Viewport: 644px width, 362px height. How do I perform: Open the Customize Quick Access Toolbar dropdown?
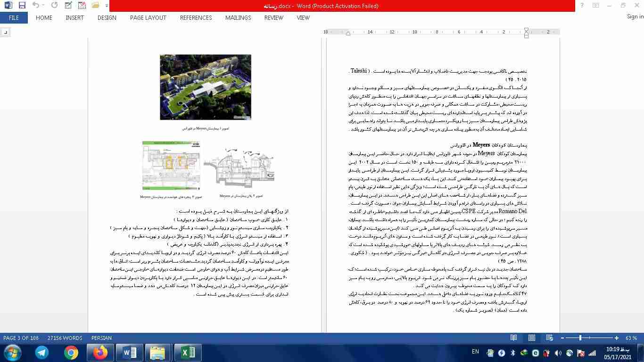point(107,6)
